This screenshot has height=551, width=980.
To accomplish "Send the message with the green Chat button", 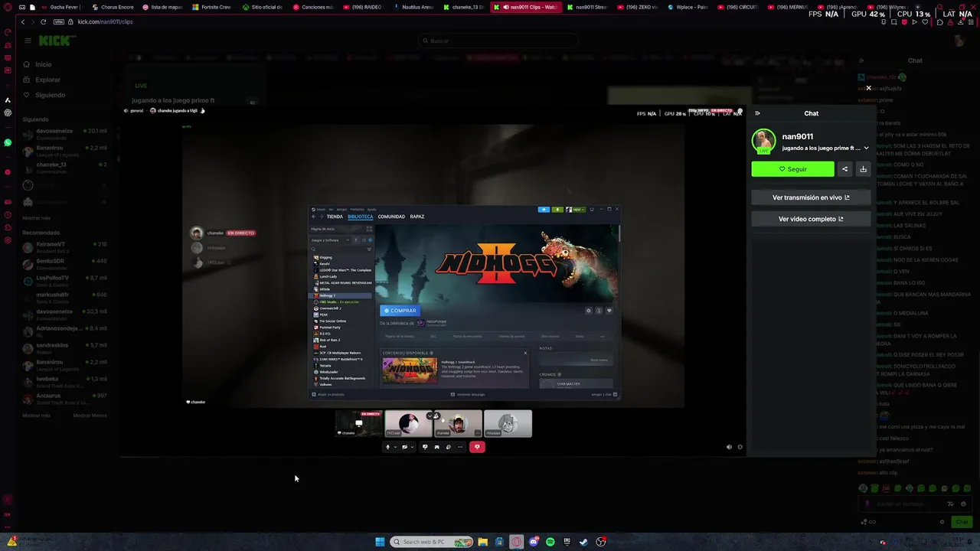I will pyautogui.click(x=962, y=522).
